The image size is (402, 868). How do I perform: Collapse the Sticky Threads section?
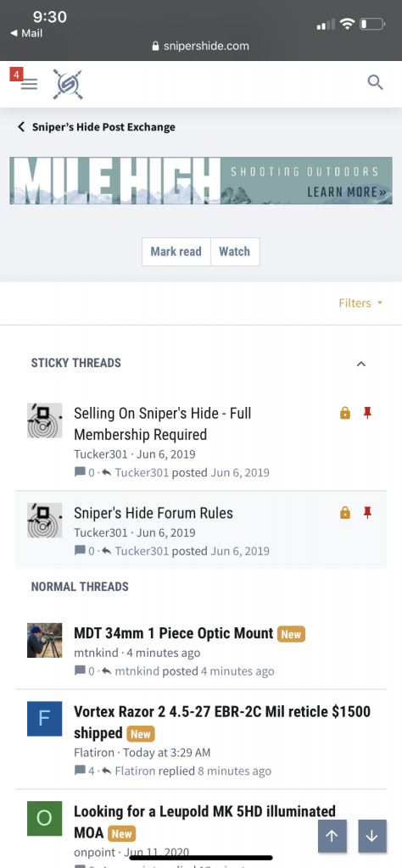point(361,364)
